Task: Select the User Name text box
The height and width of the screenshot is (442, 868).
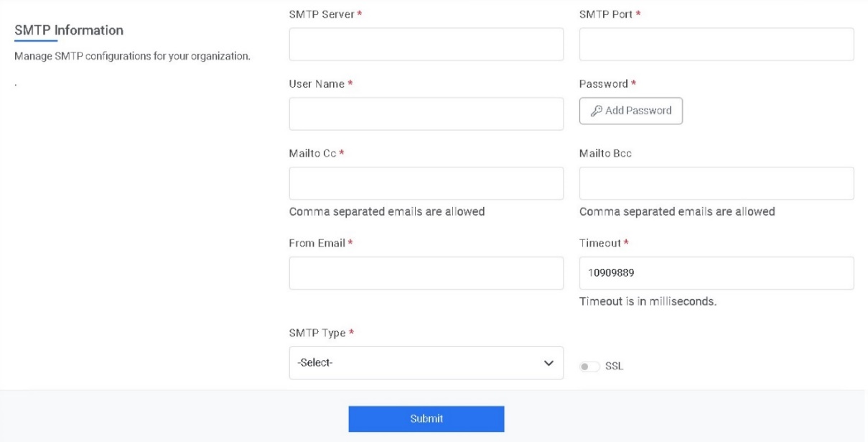Action: click(426, 114)
